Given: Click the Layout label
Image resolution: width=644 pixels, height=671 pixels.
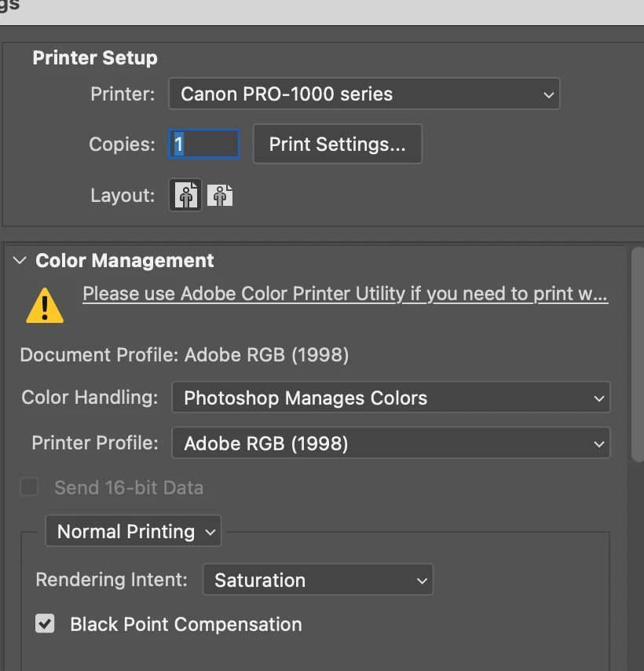Looking at the screenshot, I should tap(123, 195).
